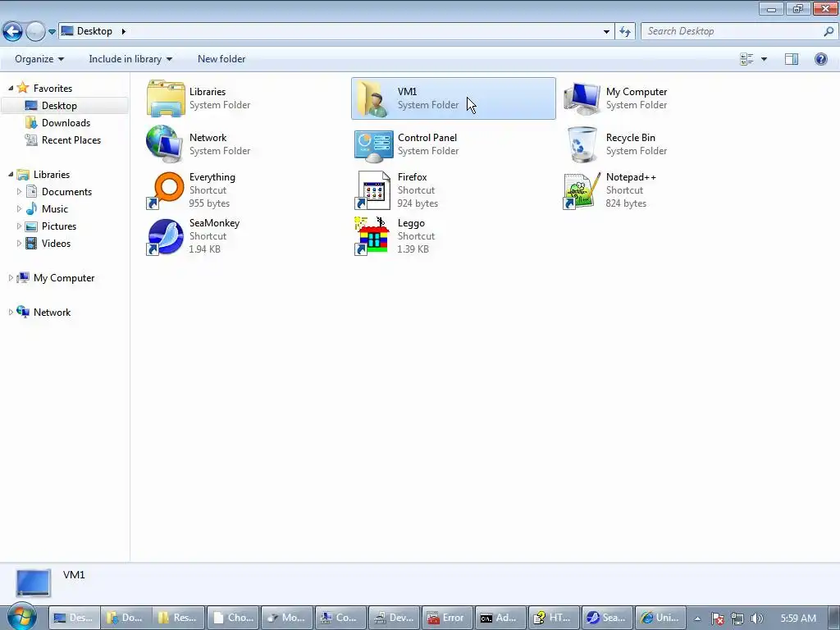Show hidden tray icons arrow
The width and height of the screenshot is (840, 630).
(697, 619)
